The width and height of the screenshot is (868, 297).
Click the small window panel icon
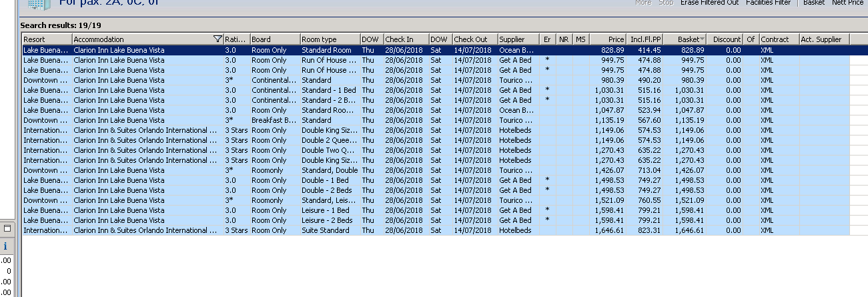(7, 228)
